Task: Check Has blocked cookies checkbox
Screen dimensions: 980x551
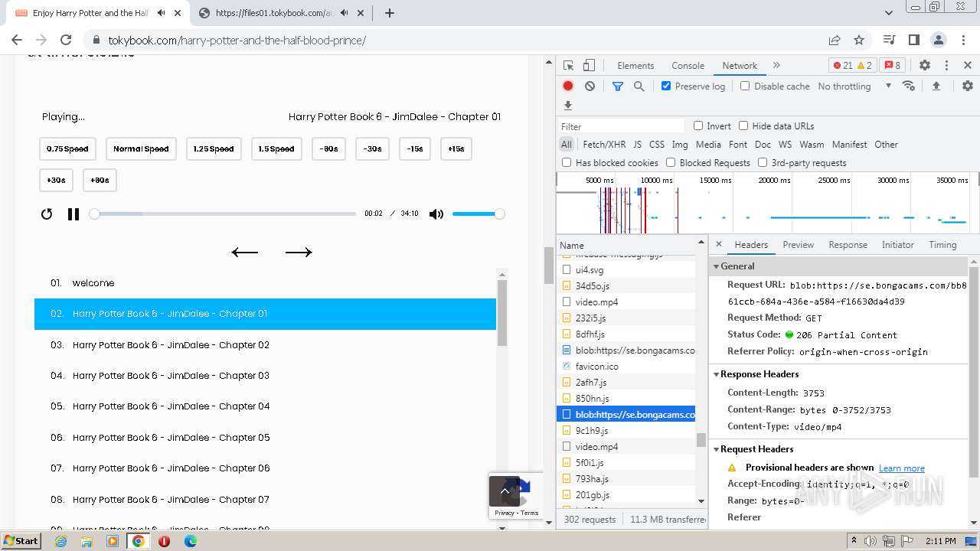Action: [567, 163]
